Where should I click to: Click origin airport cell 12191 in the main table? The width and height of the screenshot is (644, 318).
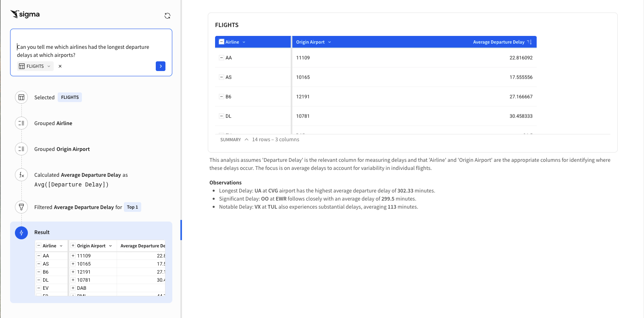point(303,96)
